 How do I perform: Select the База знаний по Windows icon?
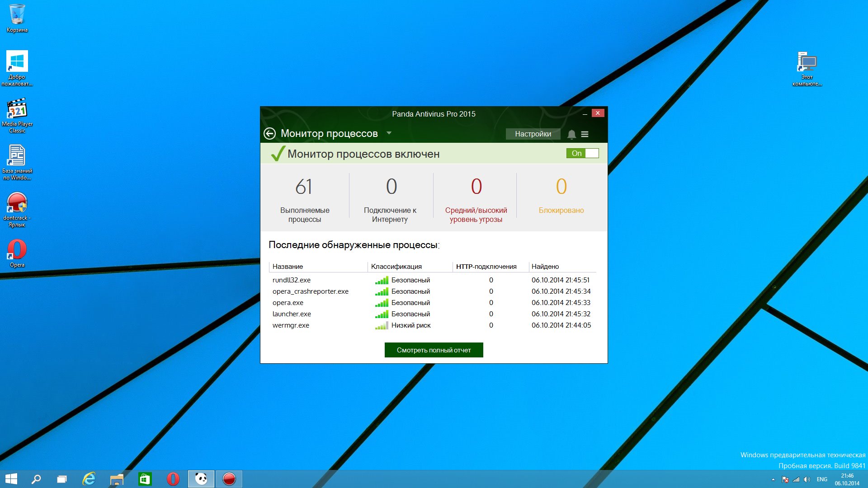point(17,163)
